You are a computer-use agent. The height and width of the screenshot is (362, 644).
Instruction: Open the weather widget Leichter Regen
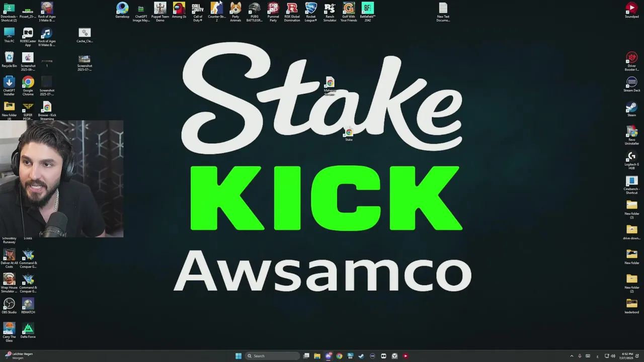18,356
